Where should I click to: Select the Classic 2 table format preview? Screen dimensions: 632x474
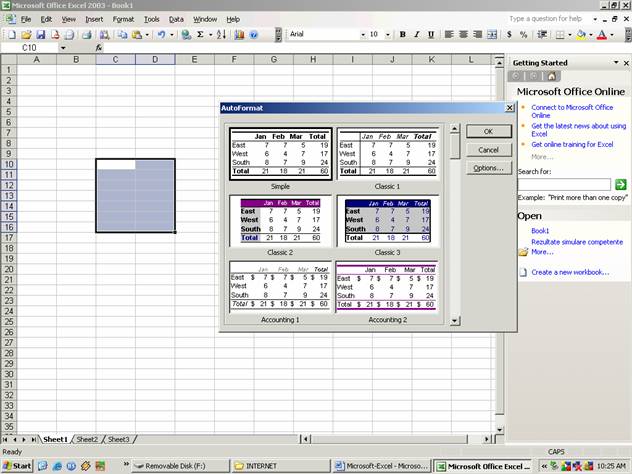pyautogui.click(x=280, y=221)
